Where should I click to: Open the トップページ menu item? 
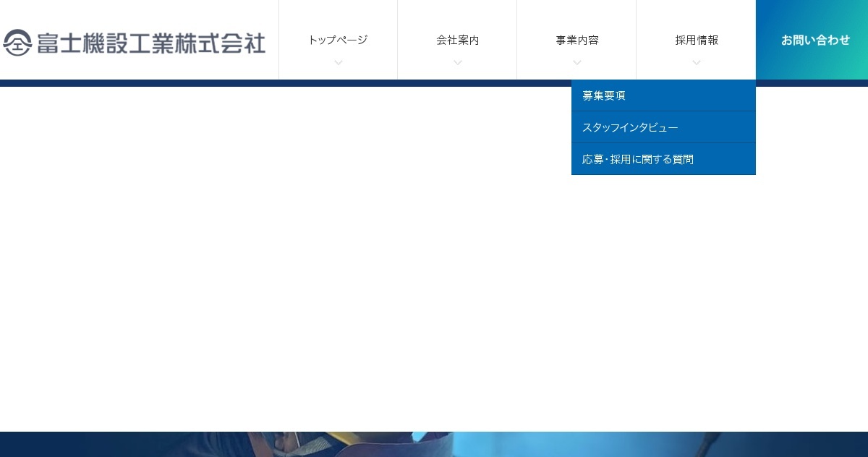[338, 40]
